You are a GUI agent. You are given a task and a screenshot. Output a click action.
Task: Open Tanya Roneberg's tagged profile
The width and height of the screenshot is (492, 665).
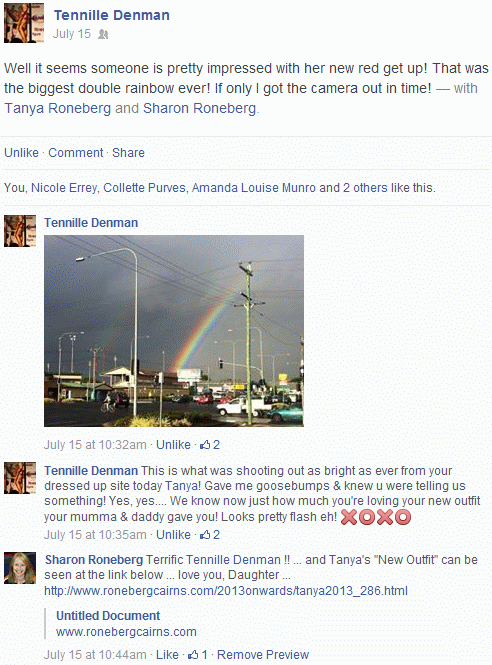tap(58, 108)
